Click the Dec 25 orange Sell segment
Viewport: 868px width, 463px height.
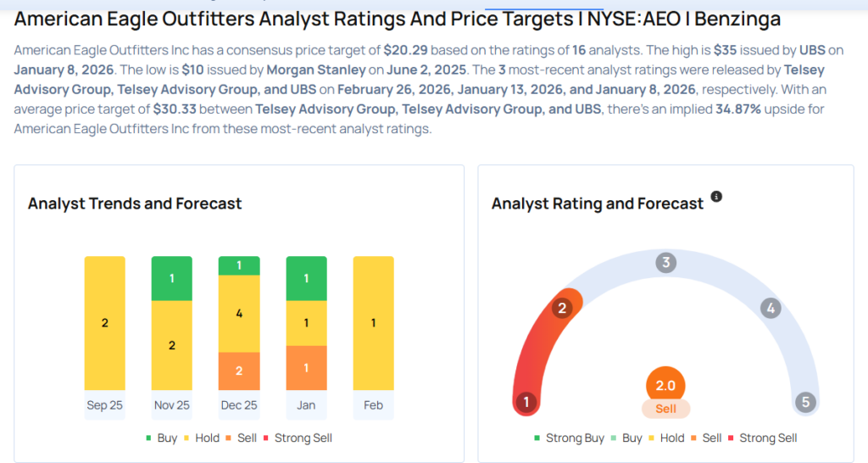(x=239, y=371)
